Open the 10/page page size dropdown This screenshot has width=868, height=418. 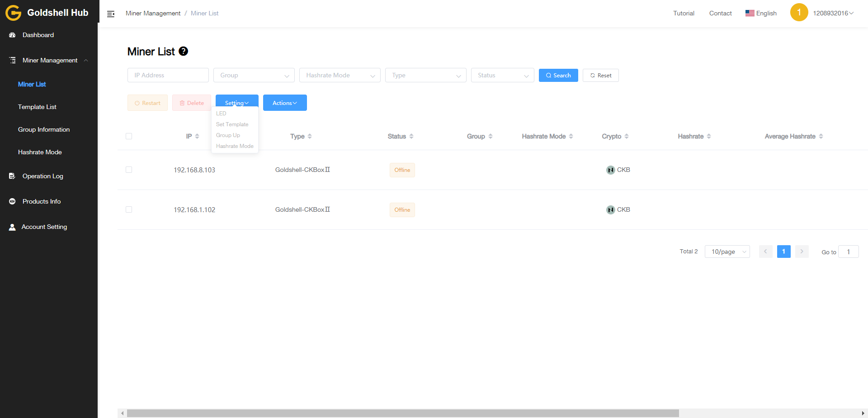click(x=727, y=252)
